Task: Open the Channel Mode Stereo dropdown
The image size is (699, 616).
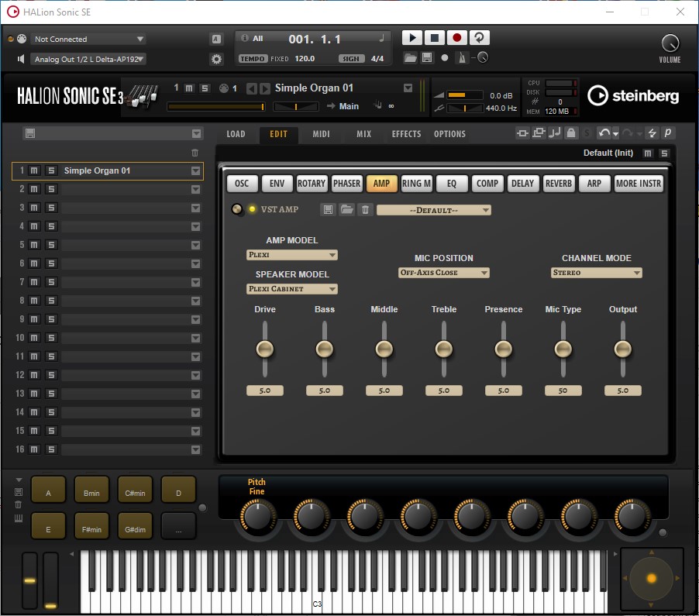Action: (x=597, y=273)
